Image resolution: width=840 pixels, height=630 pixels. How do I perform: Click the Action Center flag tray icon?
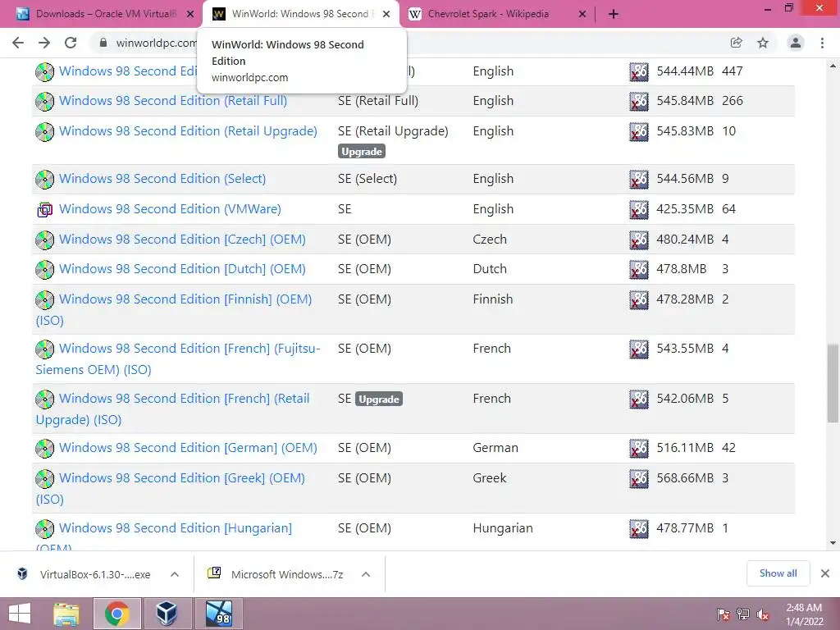click(x=724, y=614)
